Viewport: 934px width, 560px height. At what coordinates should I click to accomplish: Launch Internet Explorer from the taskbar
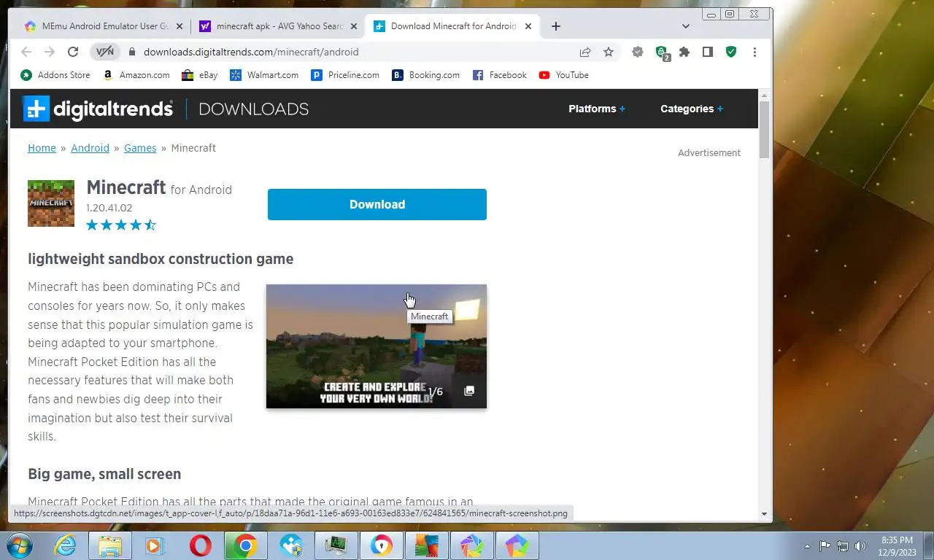point(65,545)
